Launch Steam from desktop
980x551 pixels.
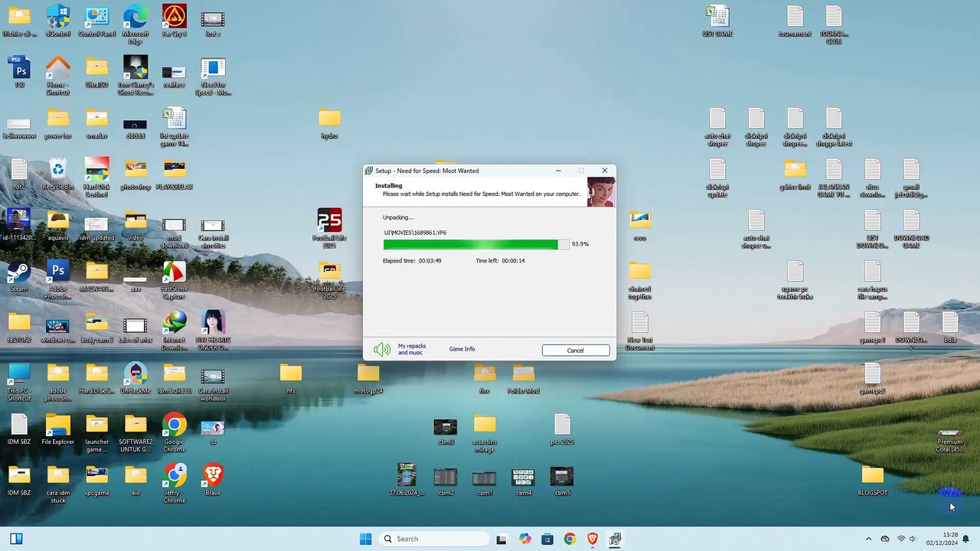(x=19, y=276)
